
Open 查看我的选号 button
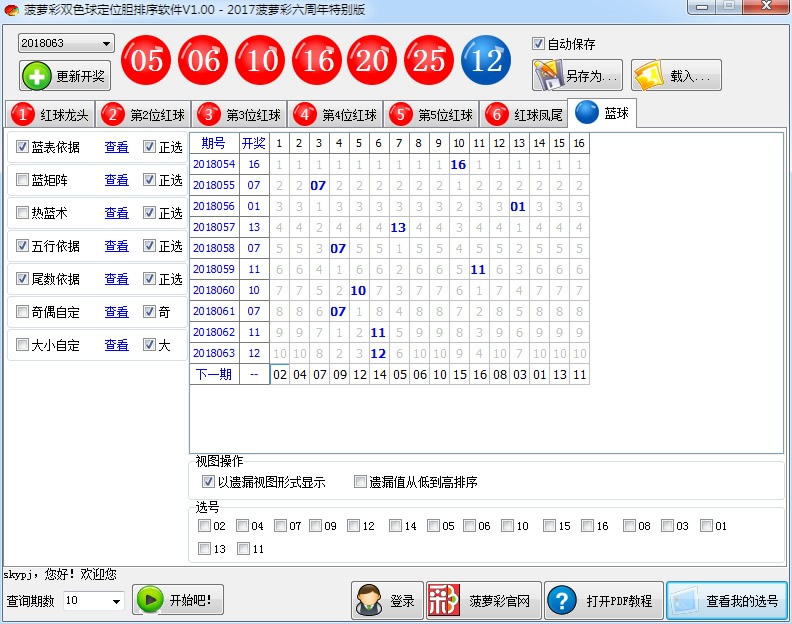(x=726, y=600)
